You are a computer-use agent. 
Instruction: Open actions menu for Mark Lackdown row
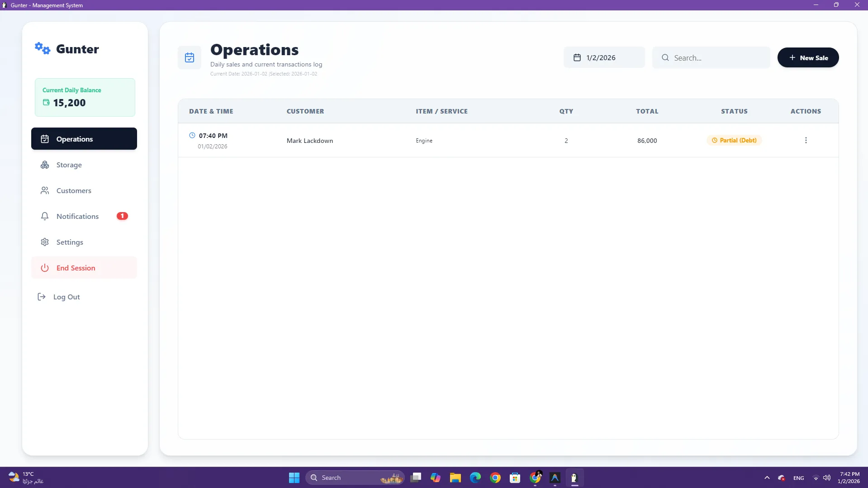pos(806,140)
